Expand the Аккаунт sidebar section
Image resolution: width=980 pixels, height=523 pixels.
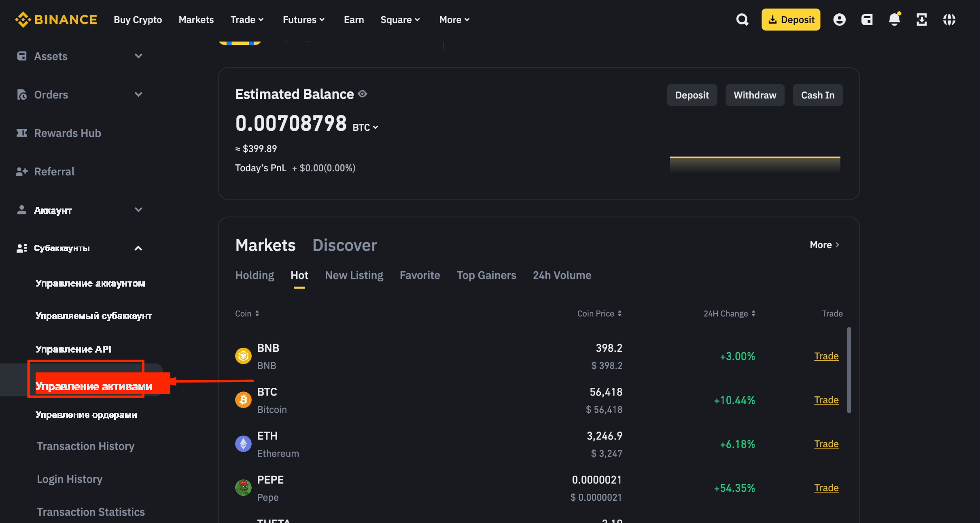pyautogui.click(x=138, y=210)
